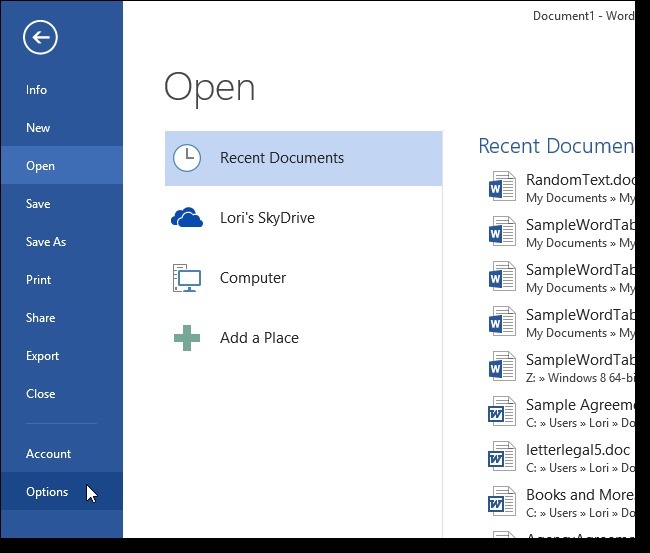Click the RandomText.doc Word file icon
Screen dimensions: 650x553
click(x=502, y=187)
